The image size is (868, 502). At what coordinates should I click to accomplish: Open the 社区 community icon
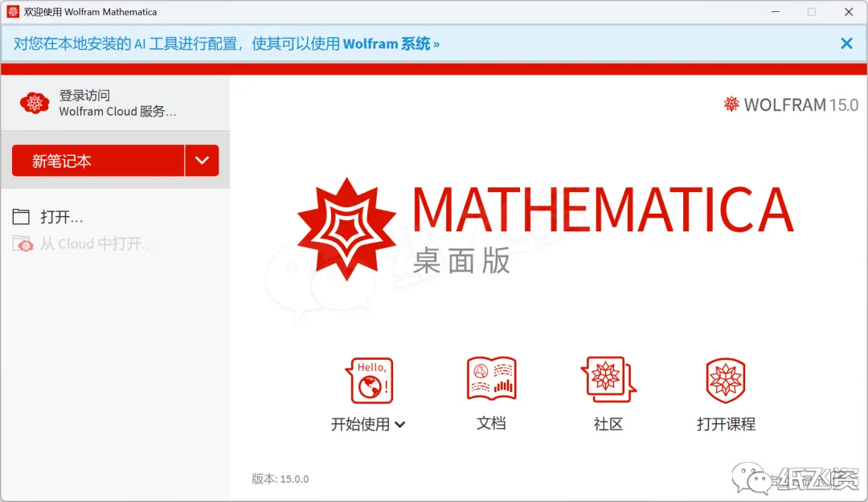click(608, 379)
